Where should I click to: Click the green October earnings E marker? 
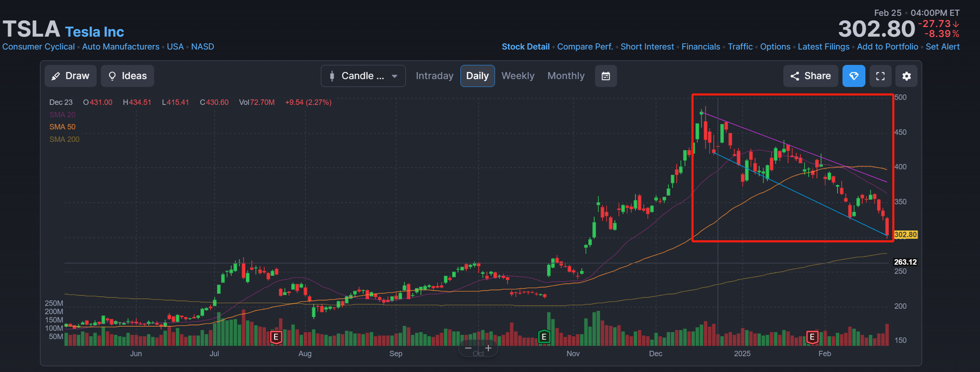(x=544, y=337)
